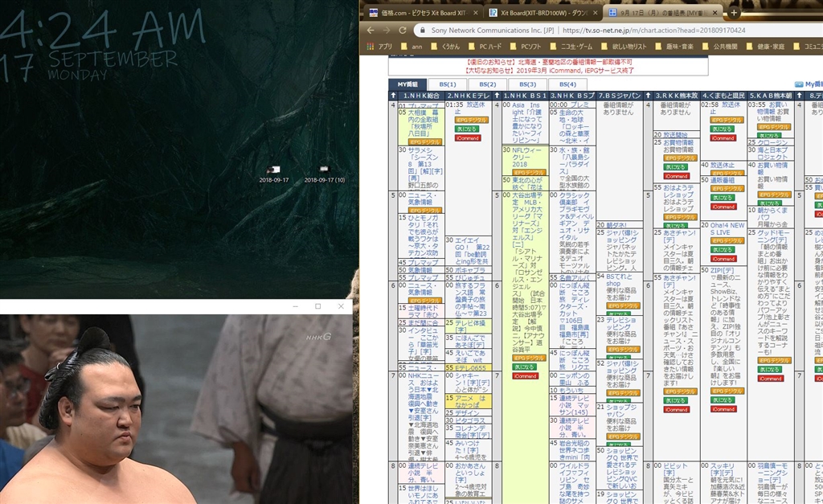Open the 【復旧のお知らせ】北海道・室蘭地区 notice link
This screenshot has height=504, width=823.
click(x=549, y=62)
